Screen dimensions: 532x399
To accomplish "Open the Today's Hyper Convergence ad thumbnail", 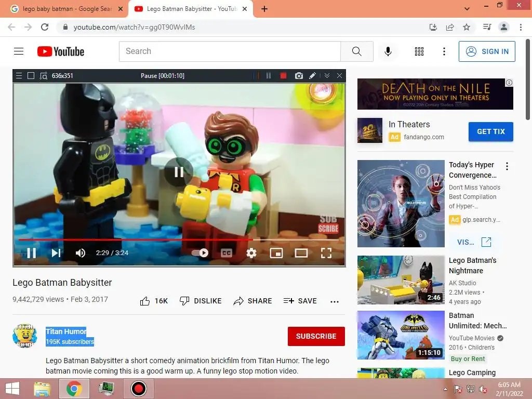I will (401, 204).
